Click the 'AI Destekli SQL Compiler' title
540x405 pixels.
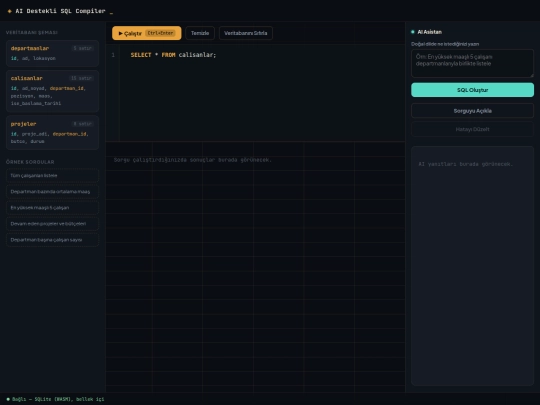[x=60, y=11]
